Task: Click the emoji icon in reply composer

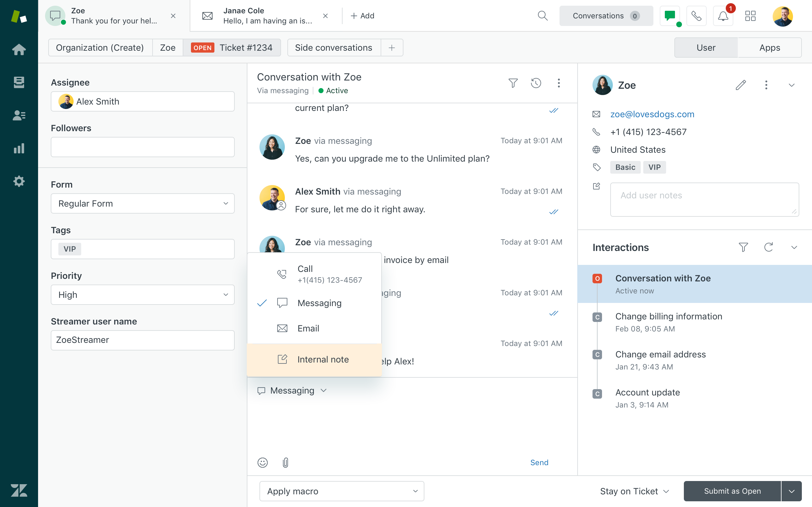Action: tap(263, 462)
